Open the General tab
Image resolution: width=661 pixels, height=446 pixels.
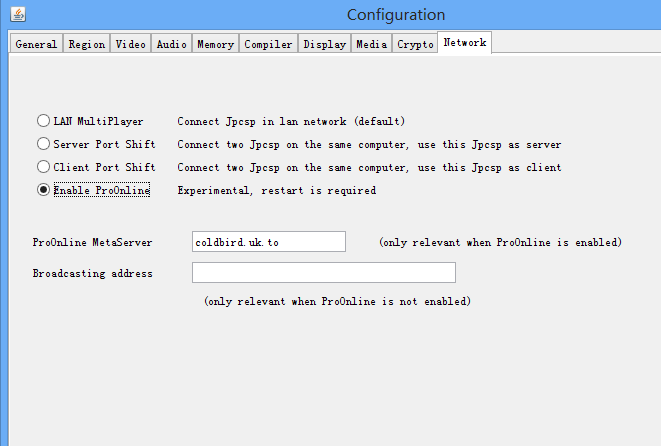[36, 44]
